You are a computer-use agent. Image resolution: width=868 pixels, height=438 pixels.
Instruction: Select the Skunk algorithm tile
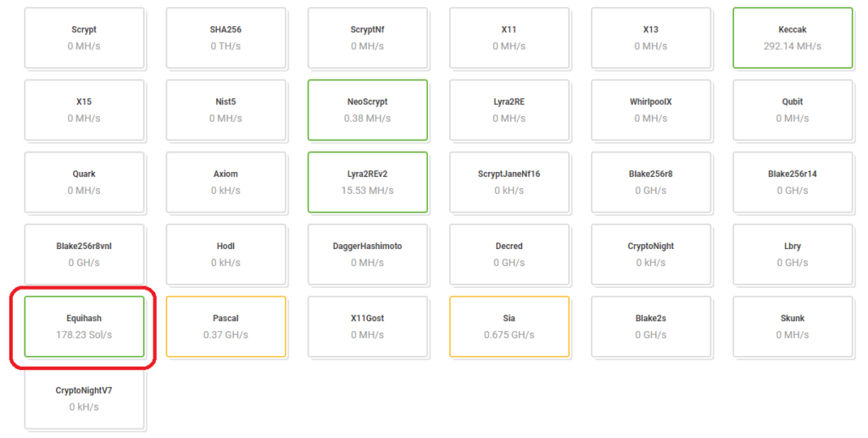792,326
